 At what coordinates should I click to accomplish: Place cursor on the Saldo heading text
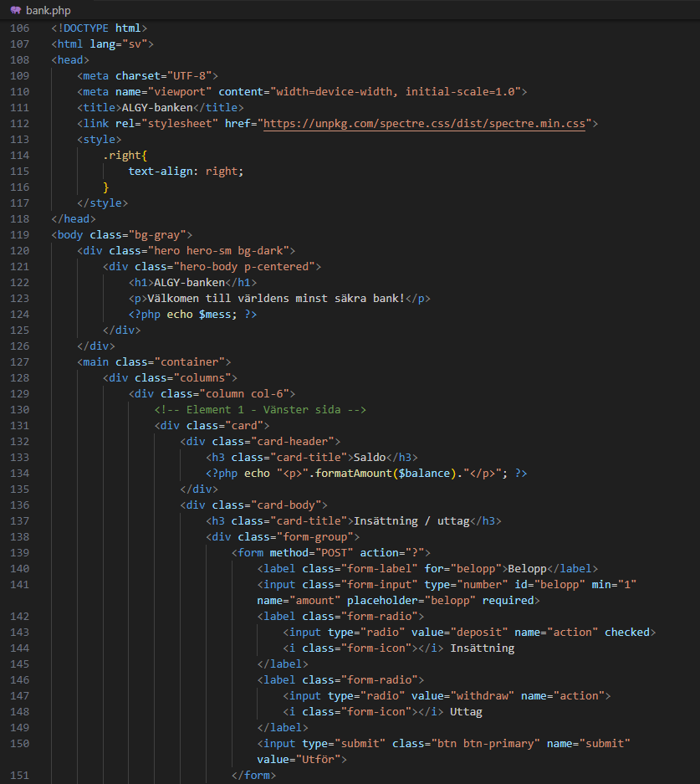[370, 458]
